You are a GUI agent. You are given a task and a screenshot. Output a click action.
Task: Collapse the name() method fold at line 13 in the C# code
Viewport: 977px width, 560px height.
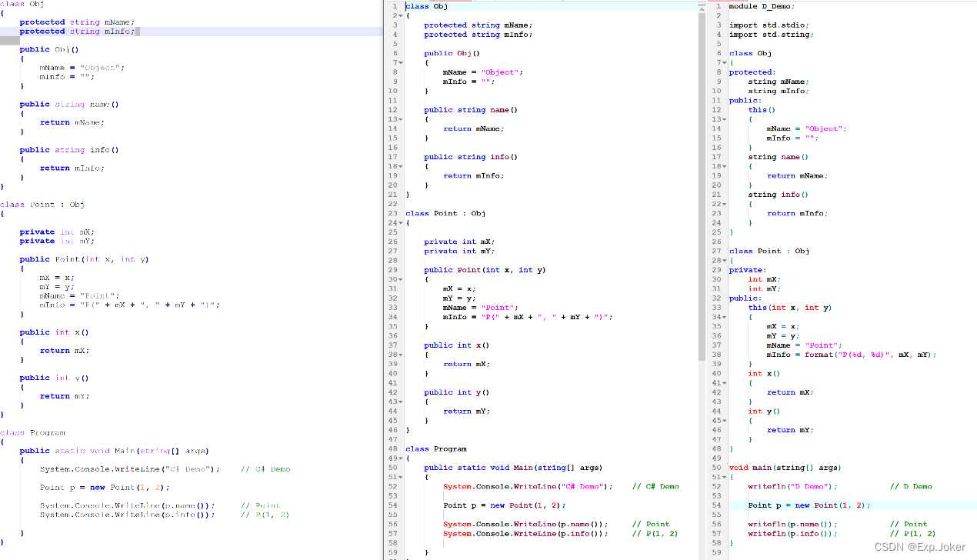[x=400, y=119]
